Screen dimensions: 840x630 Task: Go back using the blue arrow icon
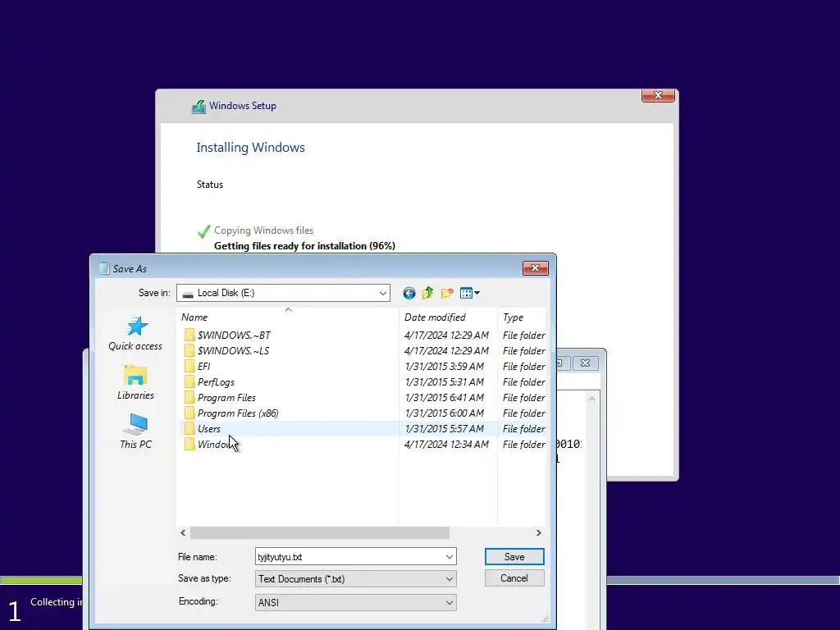pos(409,293)
